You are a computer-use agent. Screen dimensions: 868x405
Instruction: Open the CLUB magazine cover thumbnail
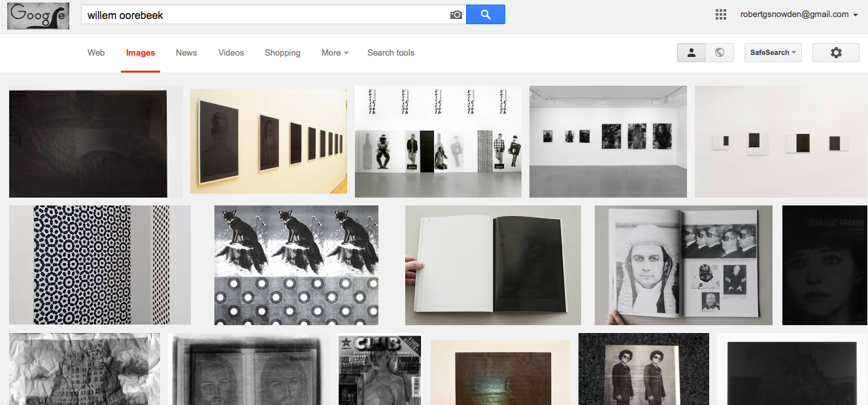pyautogui.click(x=380, y=369)
